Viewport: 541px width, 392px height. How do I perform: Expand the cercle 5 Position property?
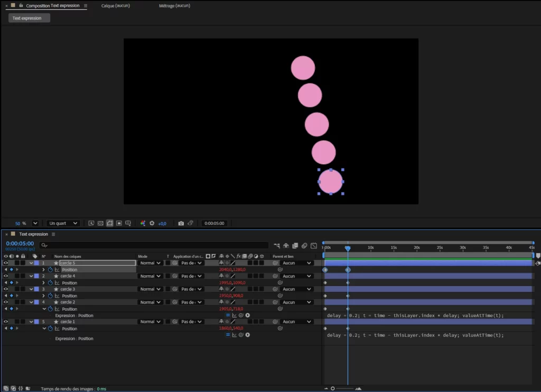(43, 269)
